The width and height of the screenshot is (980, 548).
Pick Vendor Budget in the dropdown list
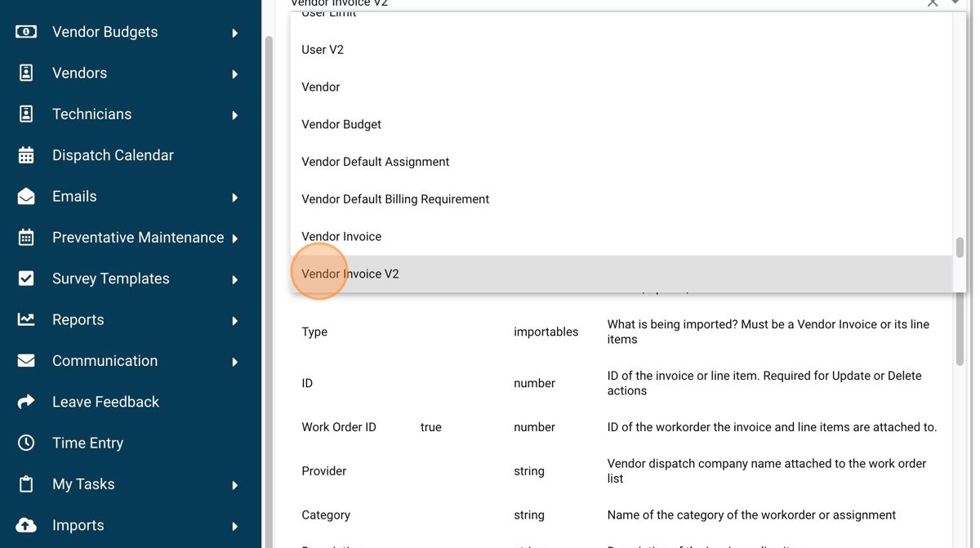(x=341, y=124)
